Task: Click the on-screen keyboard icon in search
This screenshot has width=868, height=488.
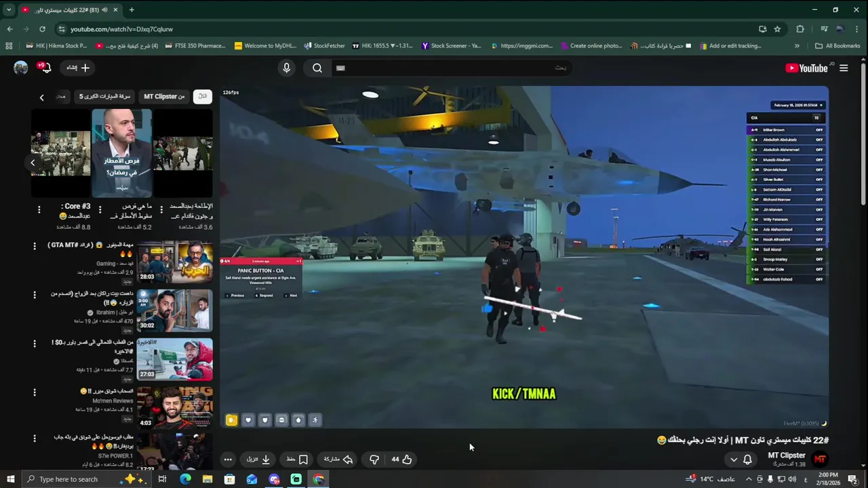Action: click(340, 68)
